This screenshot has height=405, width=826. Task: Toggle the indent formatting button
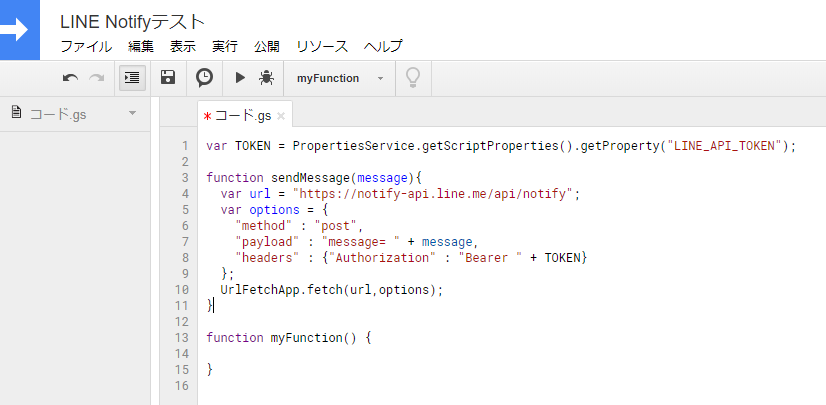[132, 78]
